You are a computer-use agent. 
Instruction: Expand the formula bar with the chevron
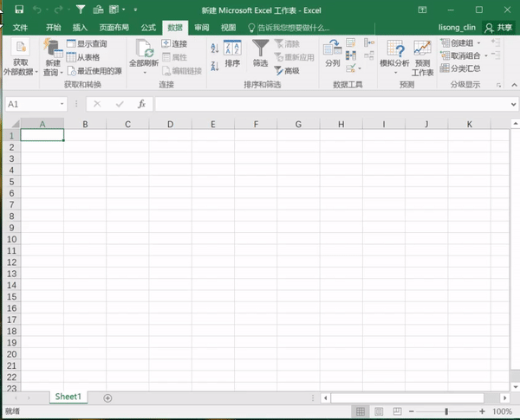coord(513,105)
